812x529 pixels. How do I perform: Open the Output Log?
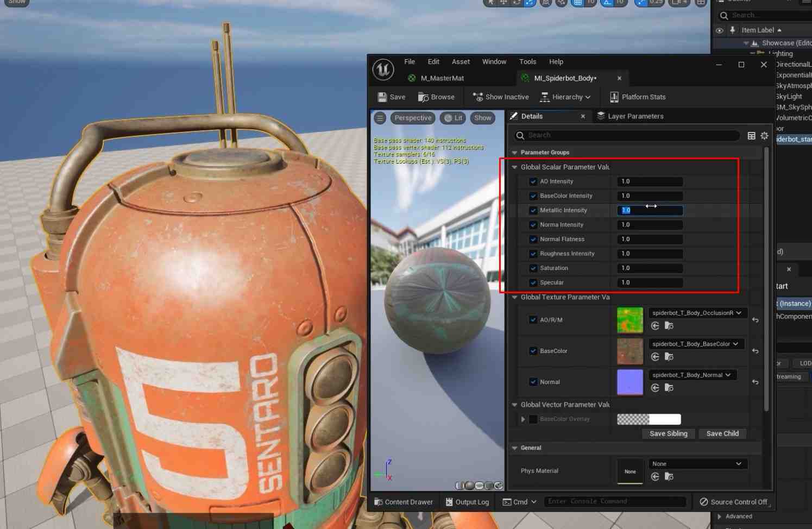tap(467, 502)
